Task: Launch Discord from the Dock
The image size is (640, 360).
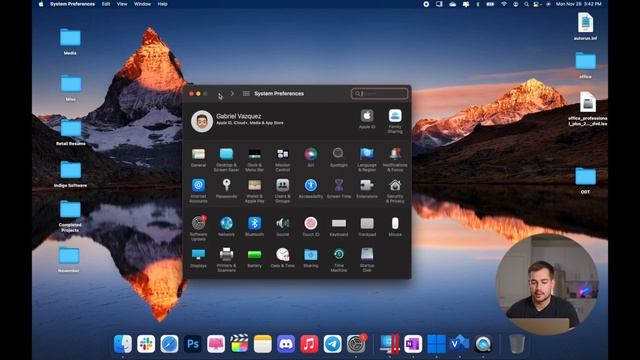Action: 286,344
